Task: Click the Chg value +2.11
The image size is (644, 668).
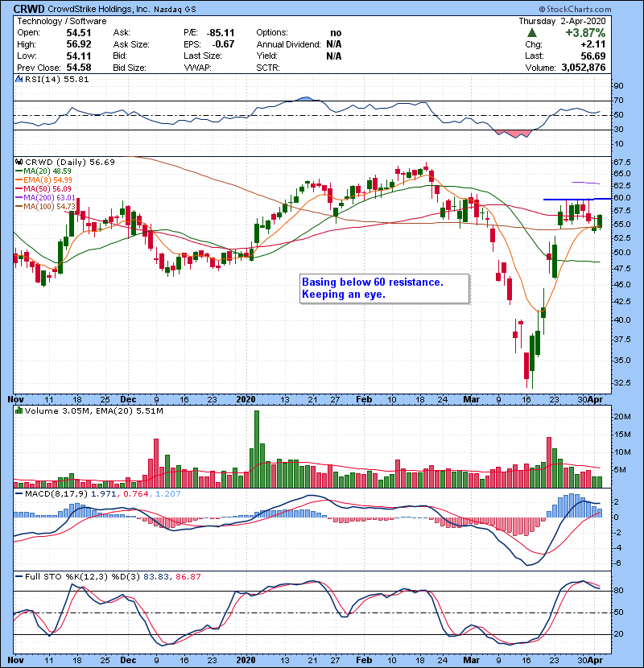Action: [x=592, y=44]
